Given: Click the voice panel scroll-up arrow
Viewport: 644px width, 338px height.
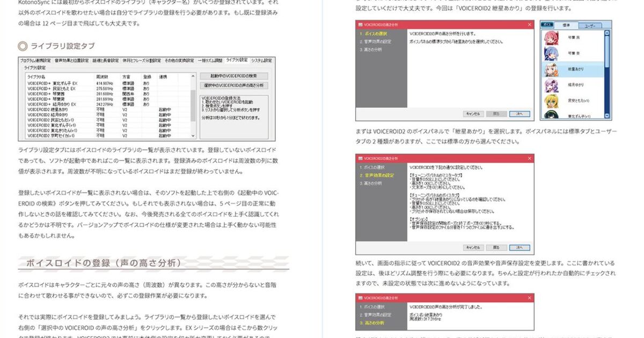Looking at the screenshot, I should tap(608, 33).
